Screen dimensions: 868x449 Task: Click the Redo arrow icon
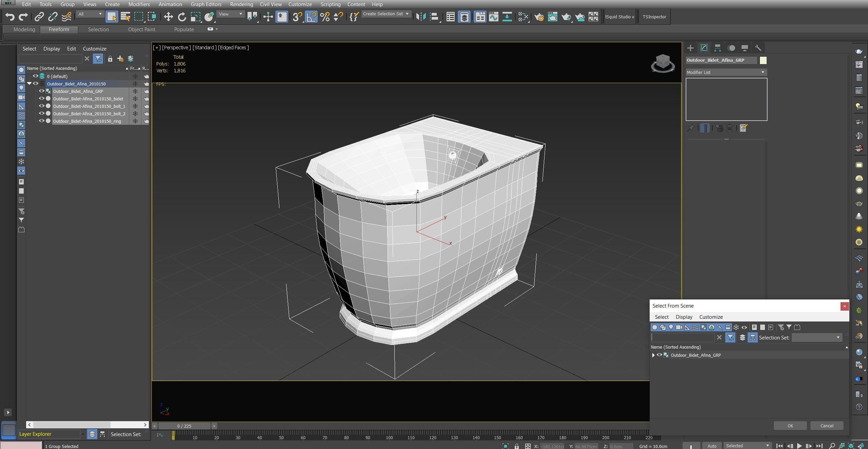pyautogui.click(x=23, y=17)
